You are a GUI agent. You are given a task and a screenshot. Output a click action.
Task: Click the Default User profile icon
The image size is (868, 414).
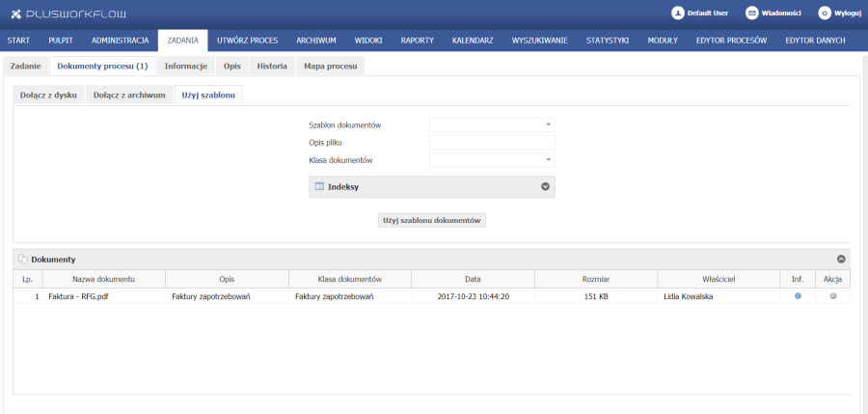(x=678, y=14)
